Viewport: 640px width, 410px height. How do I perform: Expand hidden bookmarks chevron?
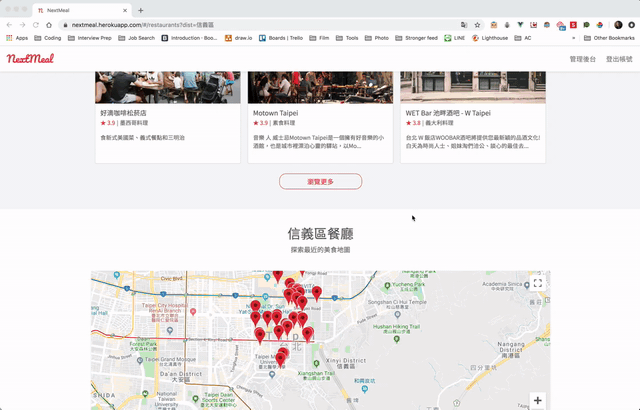pyautogui.click(x=573, y=38)
